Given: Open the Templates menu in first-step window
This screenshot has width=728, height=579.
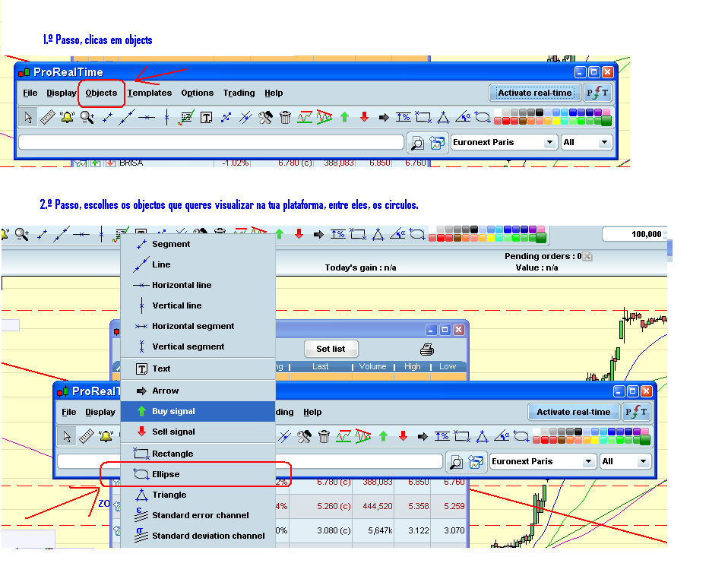Looking at the screenshot, I should click(x=150, y=93).
